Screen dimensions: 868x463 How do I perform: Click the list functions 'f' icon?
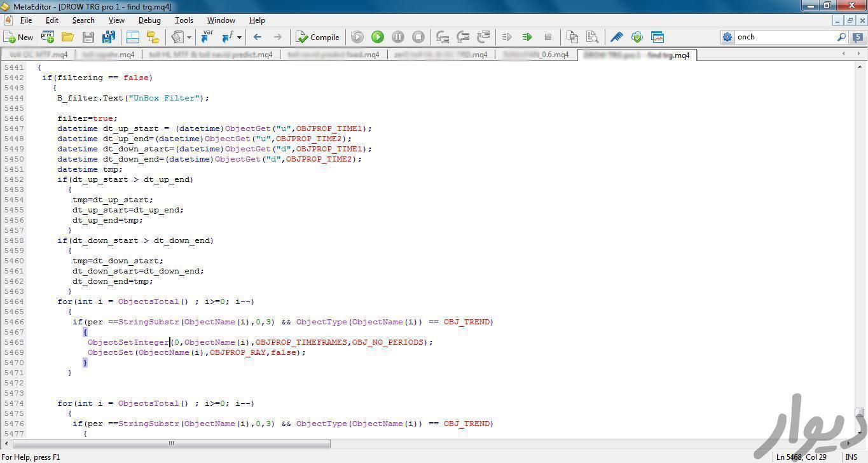(228, 37)
